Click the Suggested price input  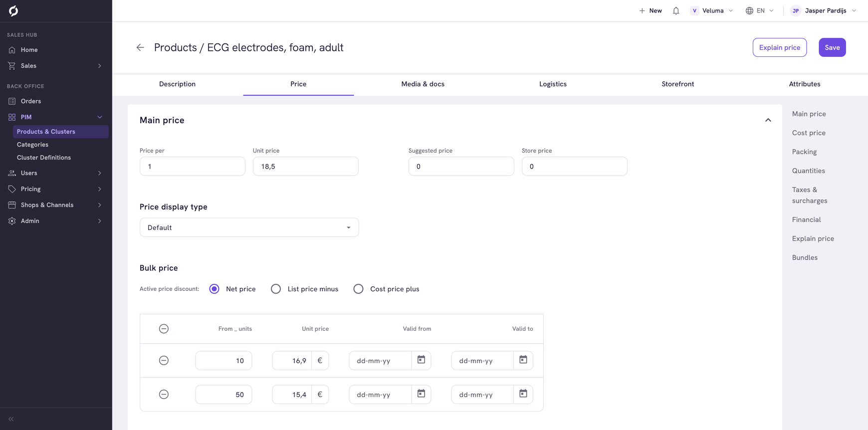(x=461, y=166)
